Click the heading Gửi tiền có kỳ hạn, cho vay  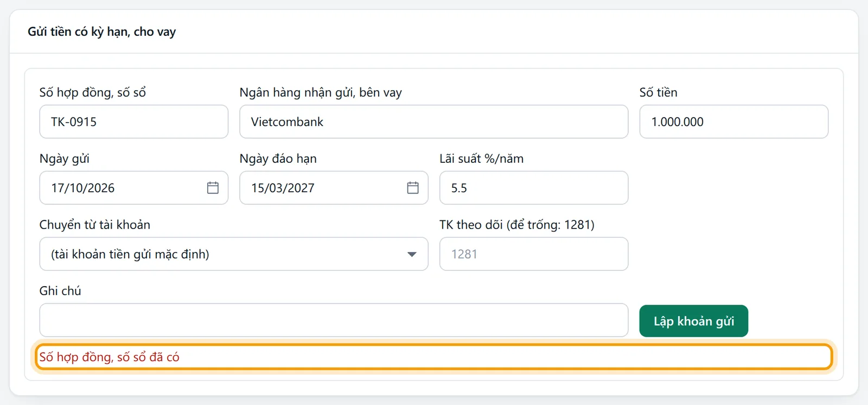(102, 31)
